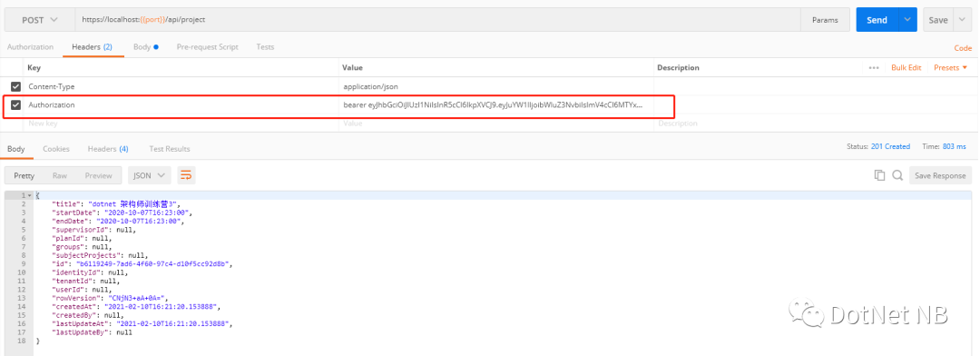Image resolution: width=980 pixels, height=356 pixels.
Task: Click the Content-Type key cell
Action: 181,86
